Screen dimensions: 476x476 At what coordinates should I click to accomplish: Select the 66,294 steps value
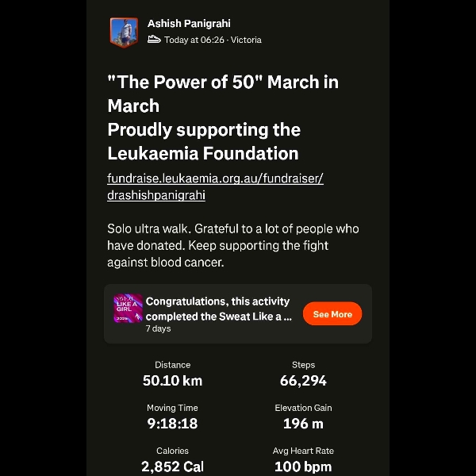(x=303, y=381)
